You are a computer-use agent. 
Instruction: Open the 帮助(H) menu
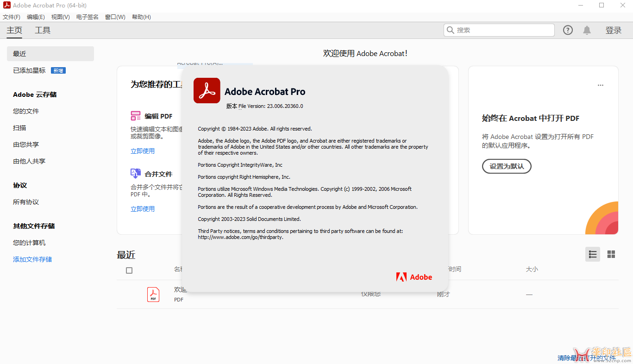click(141, 17)
